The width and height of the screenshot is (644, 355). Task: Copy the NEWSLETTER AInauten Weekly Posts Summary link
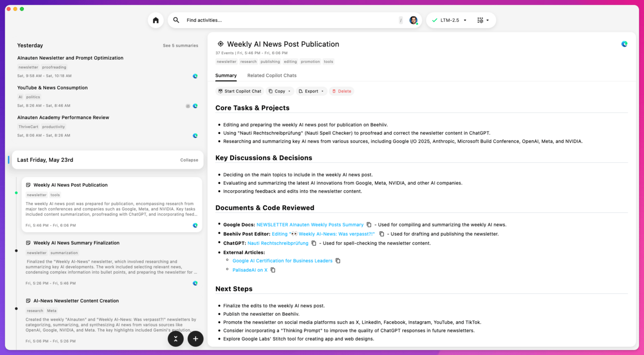coord(369,225)
